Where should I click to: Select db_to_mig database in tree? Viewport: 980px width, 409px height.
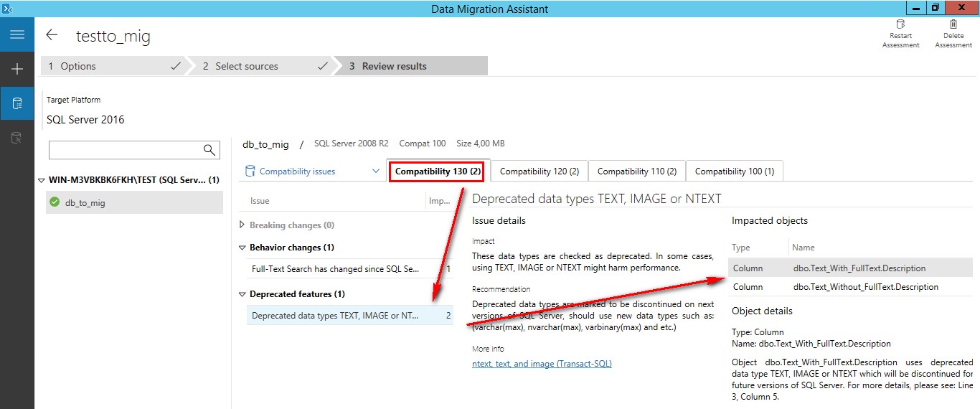(133, 202)
